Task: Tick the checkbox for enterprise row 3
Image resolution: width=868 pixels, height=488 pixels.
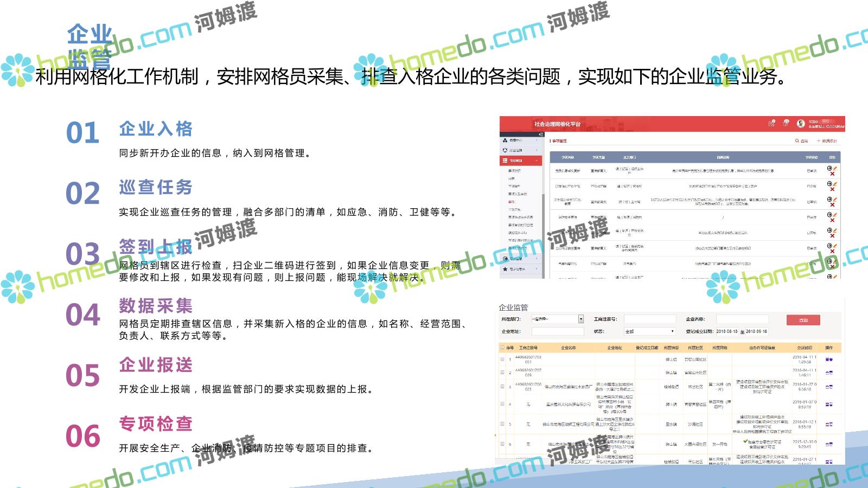Action: 502,387
